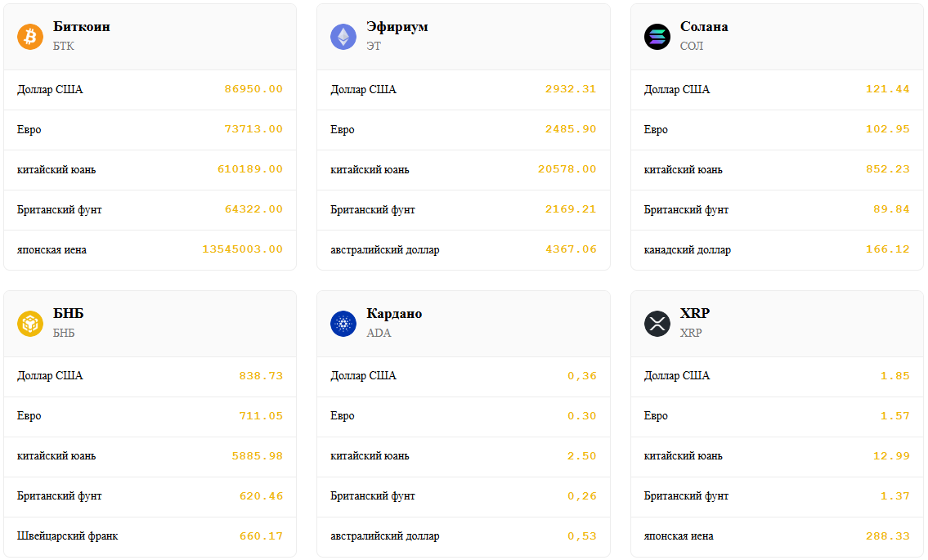
Task: Click the Cardano blue logo icon
Action: click(343, 324)
